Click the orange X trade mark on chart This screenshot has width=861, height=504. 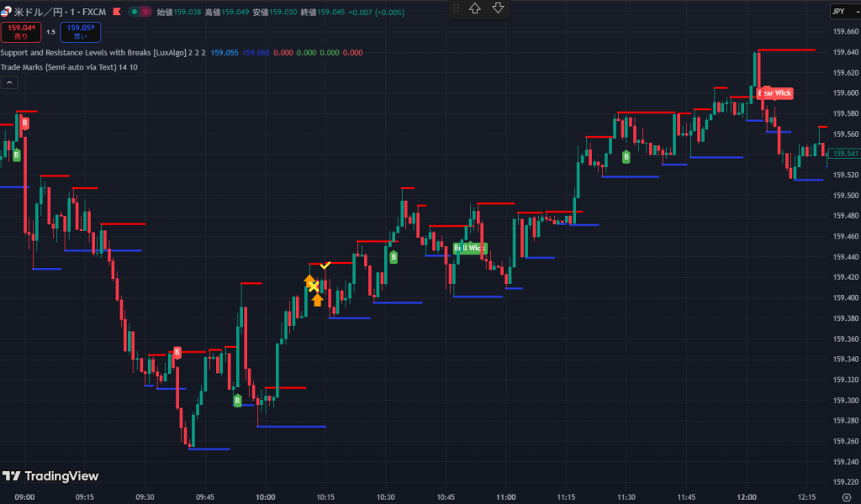pyautogui.click(x=314, y=287)
